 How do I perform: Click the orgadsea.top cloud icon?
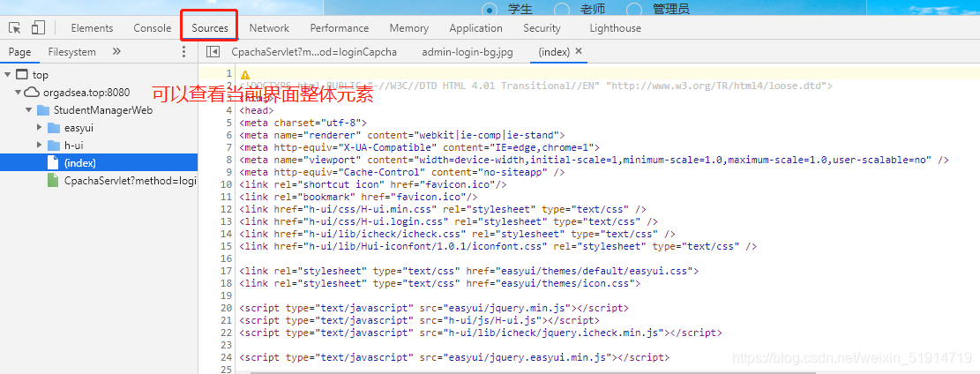[x=32, y=93]
